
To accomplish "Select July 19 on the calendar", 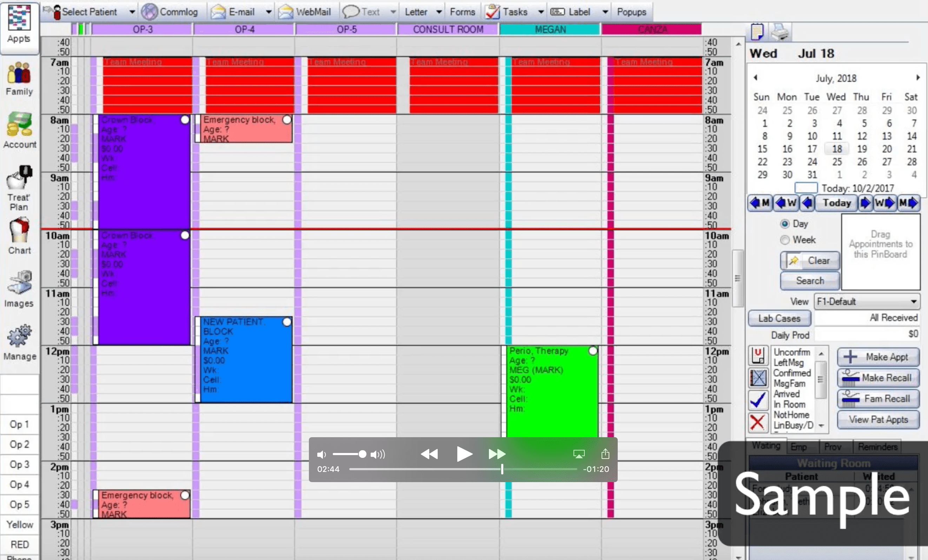I will (x=862, y=149).
